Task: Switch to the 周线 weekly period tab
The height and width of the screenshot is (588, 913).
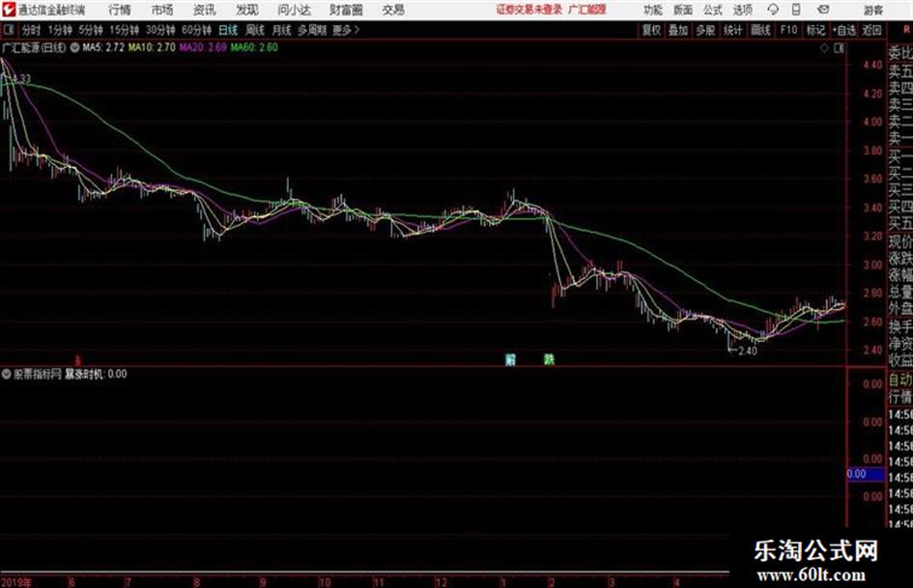Action: click(254, 30)
